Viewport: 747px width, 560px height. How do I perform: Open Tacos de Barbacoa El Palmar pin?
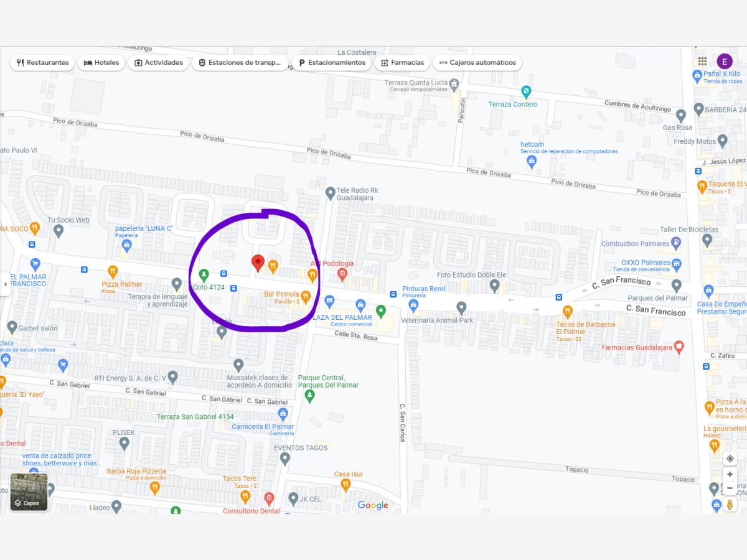pos(567,312)
